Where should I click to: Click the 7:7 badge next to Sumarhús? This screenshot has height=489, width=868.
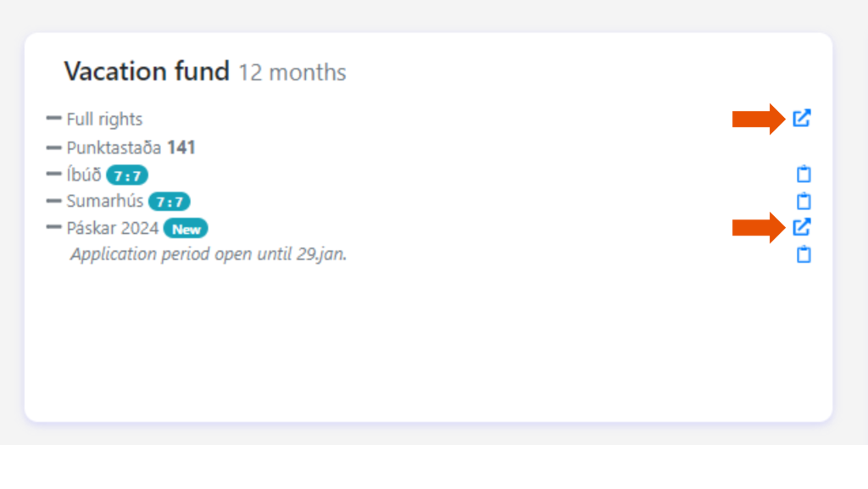tap(170, 202)
